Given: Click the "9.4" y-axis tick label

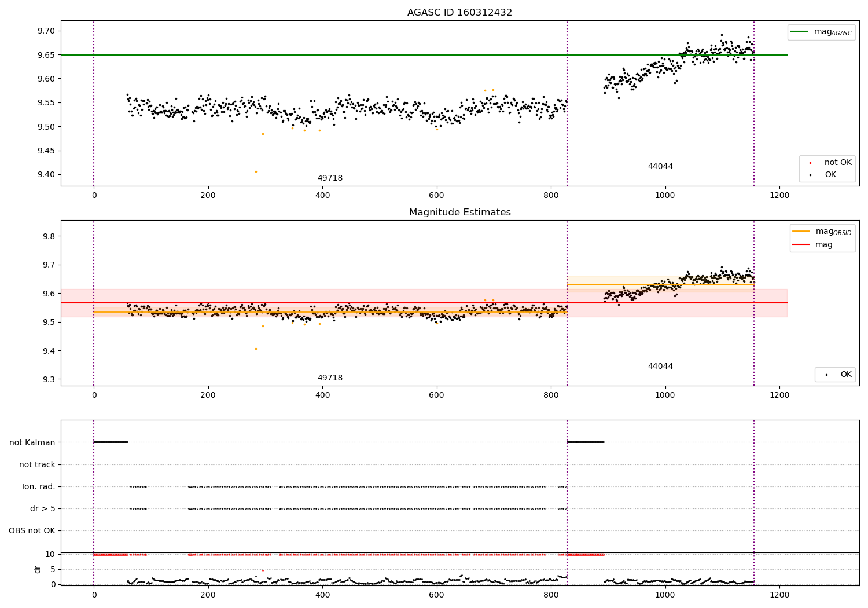Looking at the screenshot, I should [49, 351].
